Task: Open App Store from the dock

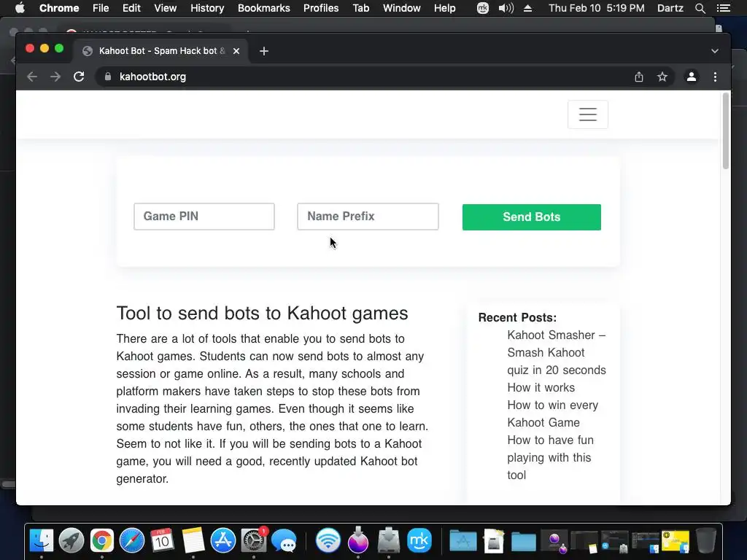Action: click(x=223, y=541)
